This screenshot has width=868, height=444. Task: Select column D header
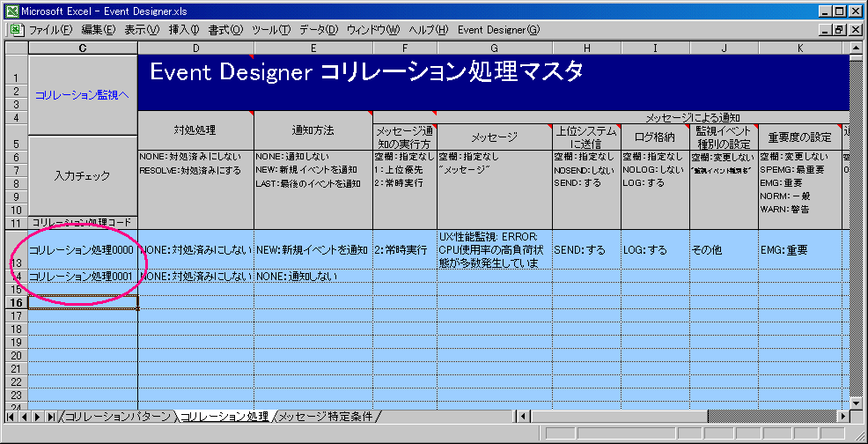click(x=195, y=48)
